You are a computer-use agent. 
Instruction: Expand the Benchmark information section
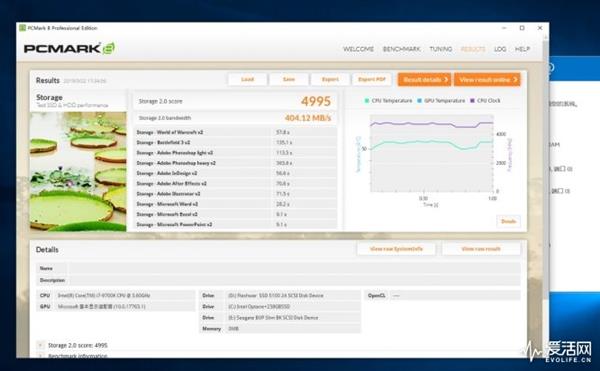[x=41, y=356]
